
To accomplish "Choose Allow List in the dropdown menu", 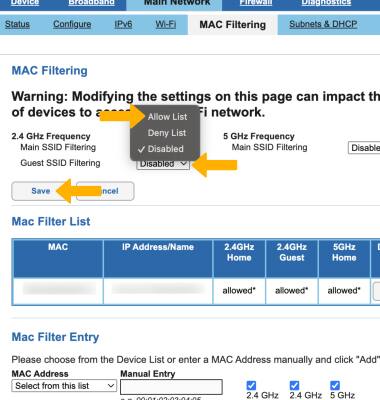I will coord(167,117).
